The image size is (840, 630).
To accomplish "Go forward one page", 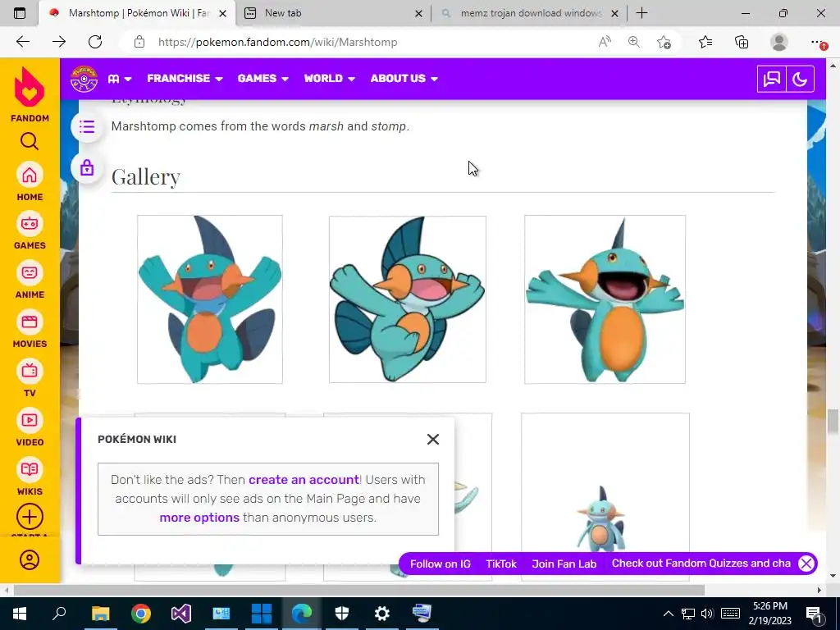I will coord(59,42).
